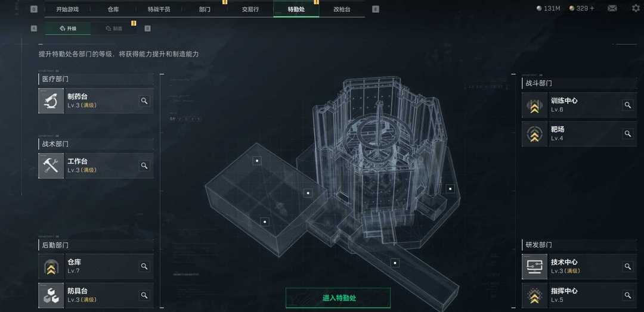Click the magnifier next to 仓库 Lv.7
This screenshot has height=312, width=644.
tap(144, 267)
